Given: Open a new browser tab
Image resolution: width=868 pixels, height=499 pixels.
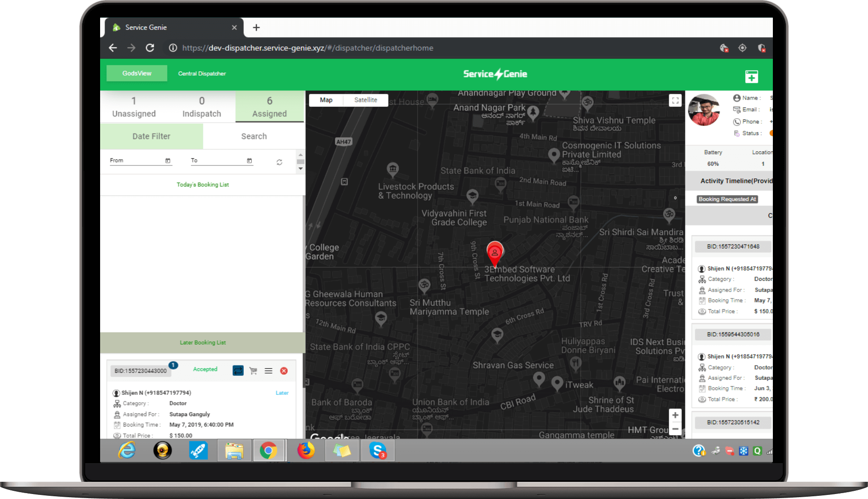Looking at the screenshot, I should coord(256,28).
